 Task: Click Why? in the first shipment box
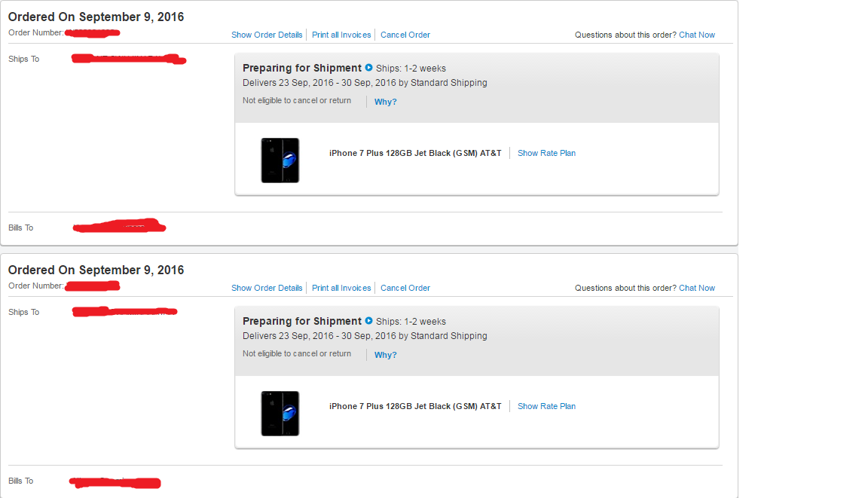[385, 102]
